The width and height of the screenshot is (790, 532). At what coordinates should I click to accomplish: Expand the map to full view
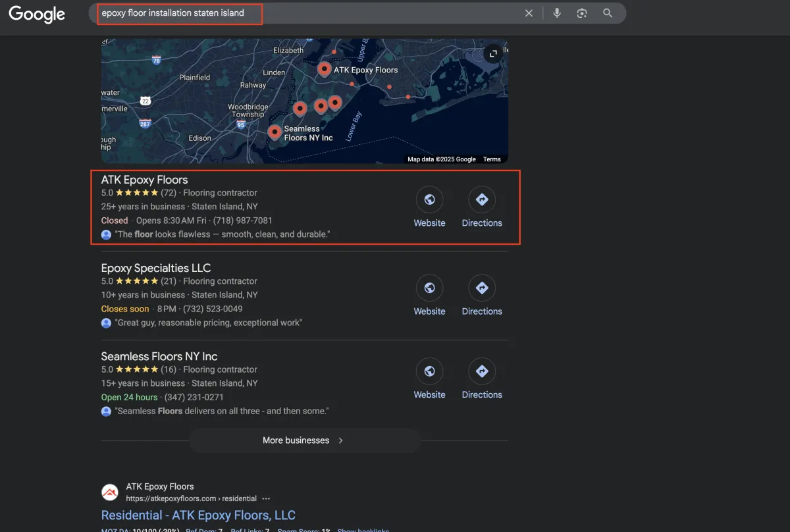point(492,53)
